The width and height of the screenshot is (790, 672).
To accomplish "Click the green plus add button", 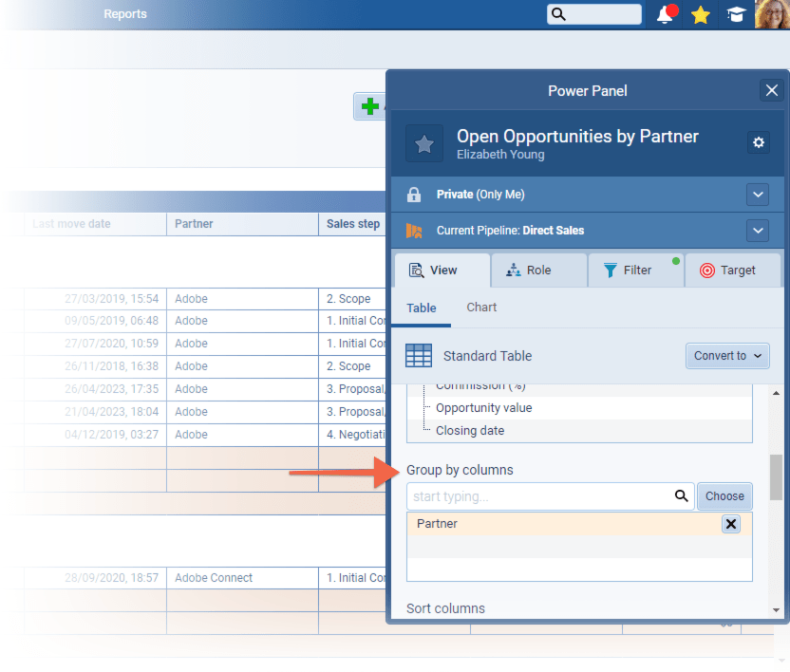I will [x=369, y=106].
